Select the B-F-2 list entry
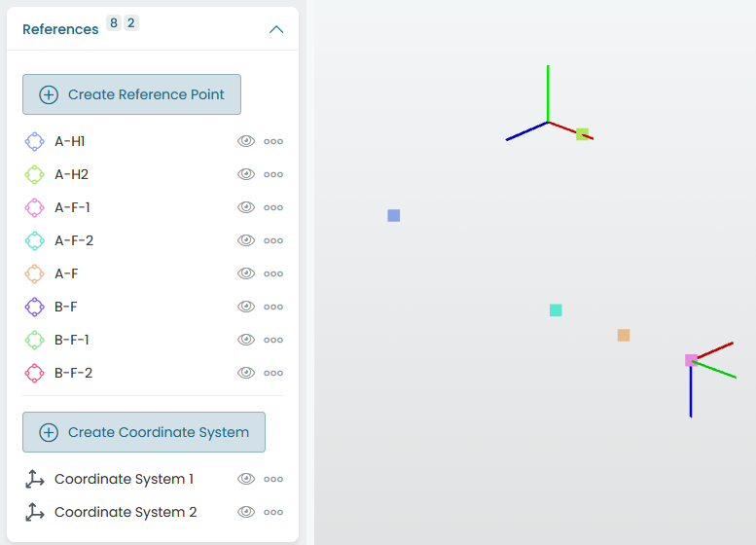This screenshot has height=545, width=756. [73, 374]
